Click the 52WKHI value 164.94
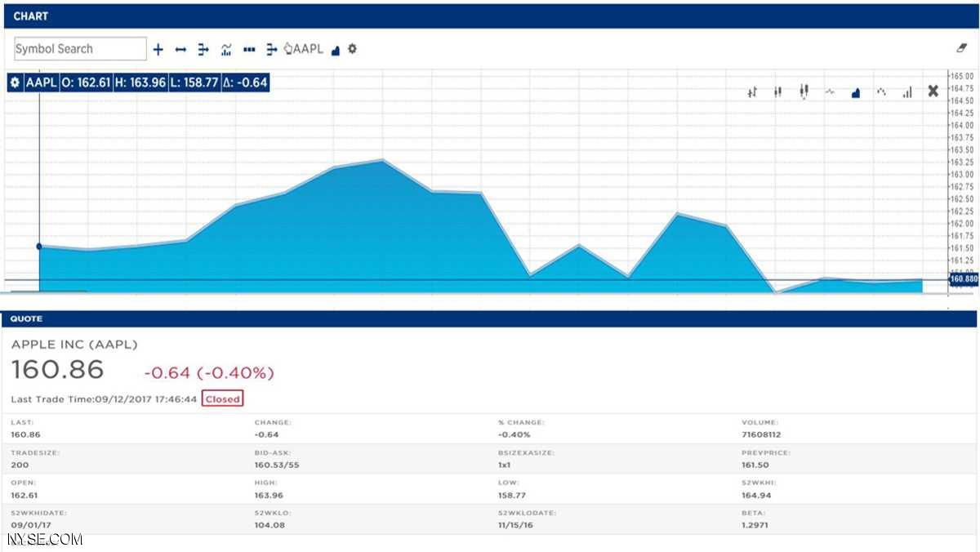The width and height of the screenshot is (980, 552). point(755,495)
